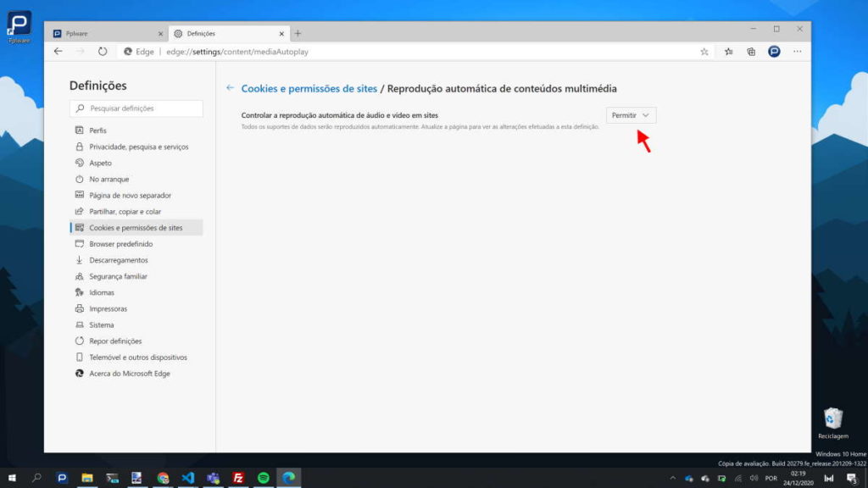Viewport: 868px width, 488px height.
Task: Open the Favorites list icon
Action: (x=728, y=51)
